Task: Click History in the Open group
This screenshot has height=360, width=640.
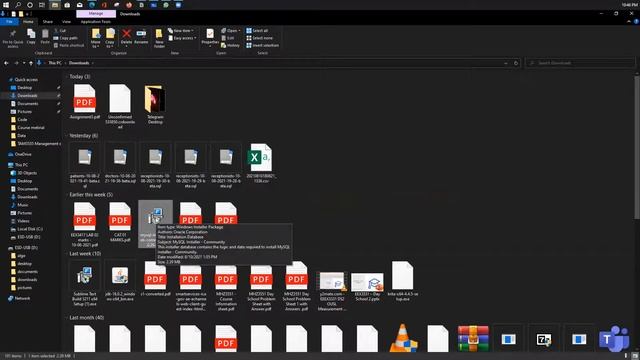Action: (231, 45)
